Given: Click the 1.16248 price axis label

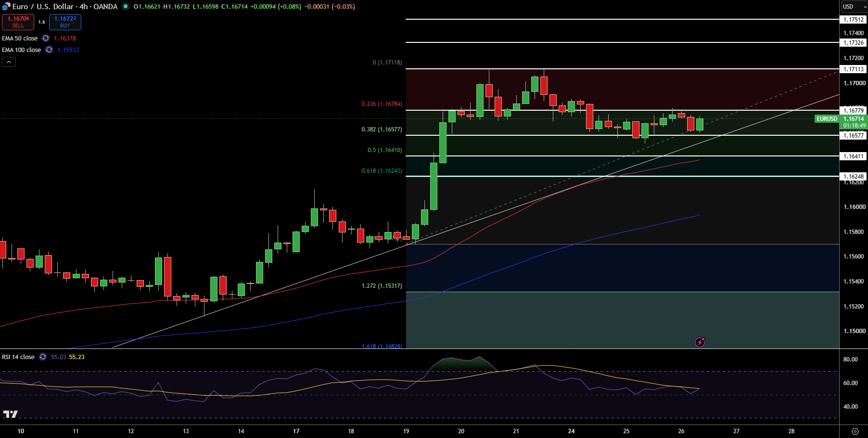Looking at the screenshot, I should click(854, 177).
